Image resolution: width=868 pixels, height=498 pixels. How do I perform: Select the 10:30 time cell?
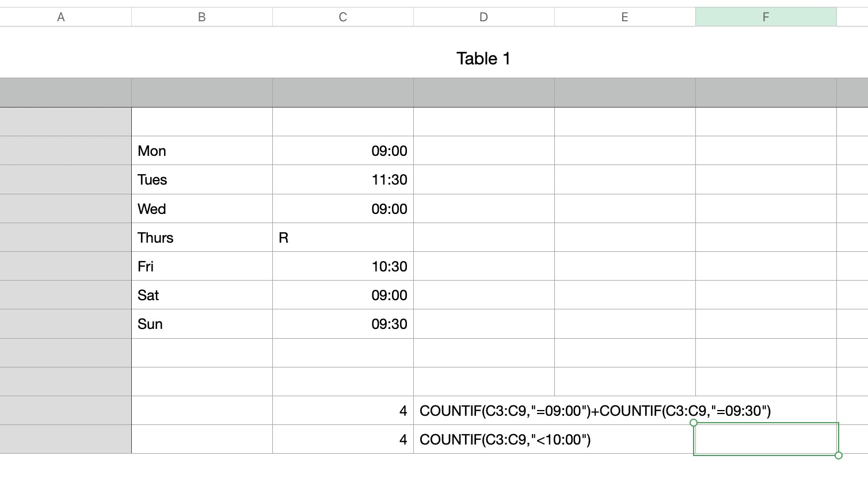click(x=343, y=266)
